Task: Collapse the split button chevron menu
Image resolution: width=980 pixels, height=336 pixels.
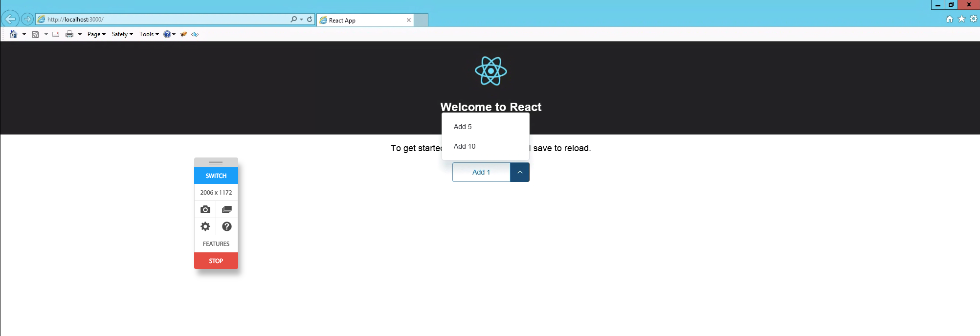Action: (x=520, y=172)
